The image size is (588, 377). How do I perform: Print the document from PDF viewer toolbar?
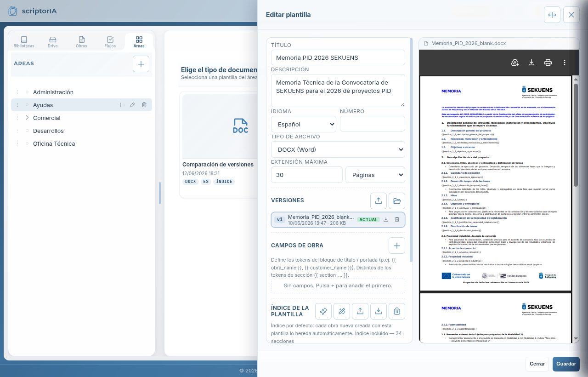coord(548,63)
